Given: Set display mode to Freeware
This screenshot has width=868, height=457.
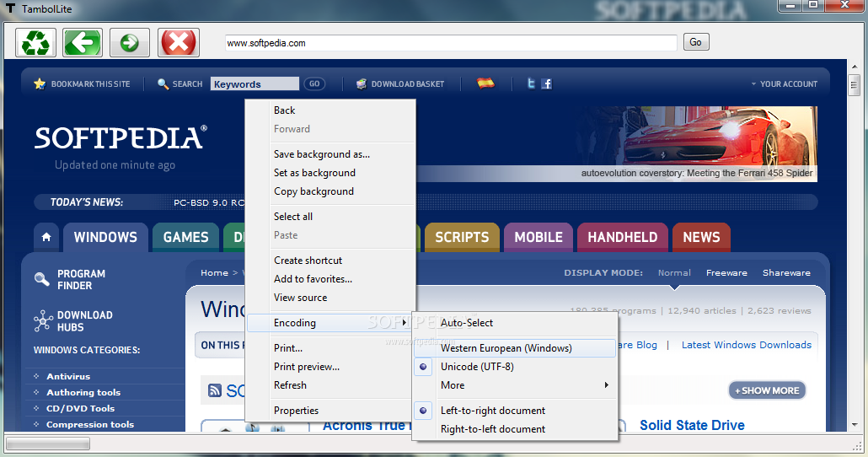Looking at the screenshot, I should [x=726, y=272].
